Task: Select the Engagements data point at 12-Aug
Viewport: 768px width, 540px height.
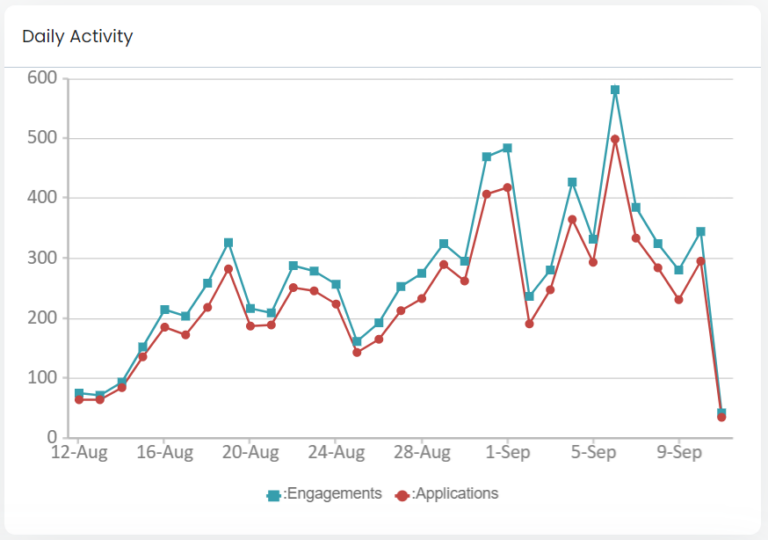Action: 79,394
